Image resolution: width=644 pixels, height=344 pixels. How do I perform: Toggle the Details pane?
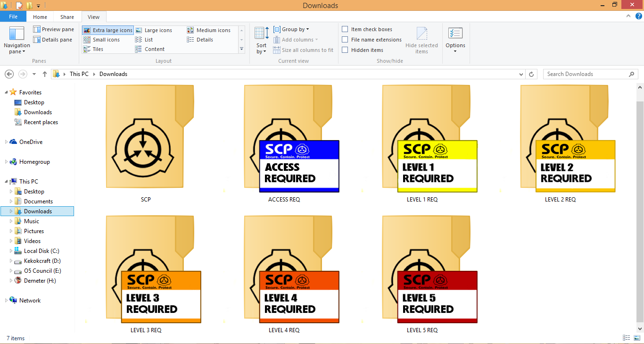click(53, 40)
